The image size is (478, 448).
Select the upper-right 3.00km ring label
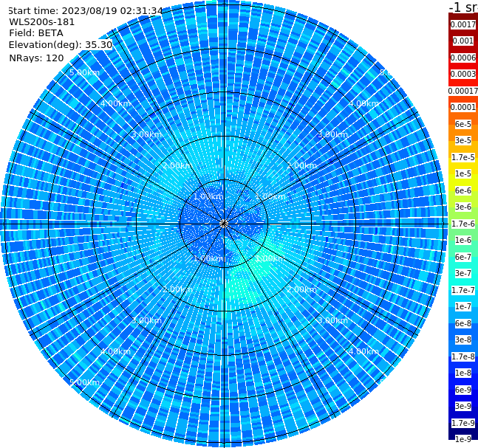333,134
